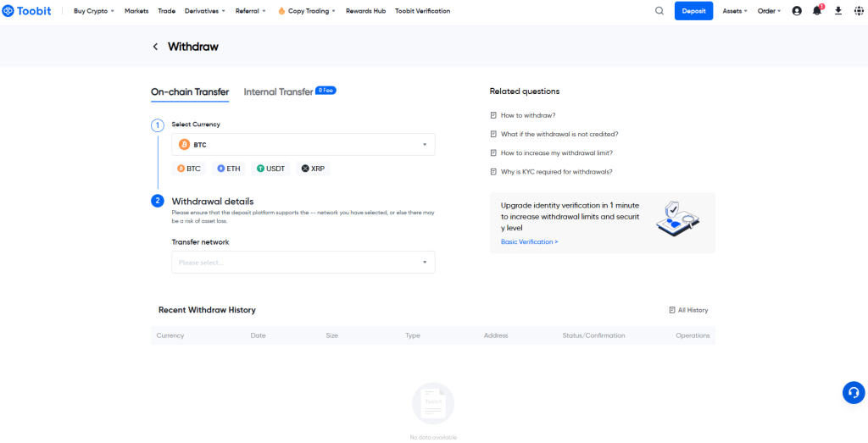Choose the USDT quick currency chip
This screenshot has width=868, height=443.
pyautogui.click(x=271, y=169)
